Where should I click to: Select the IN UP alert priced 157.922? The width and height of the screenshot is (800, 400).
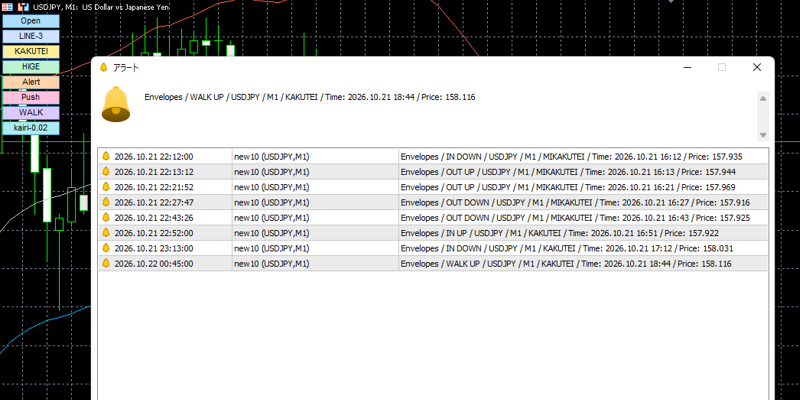(x=560, y=233)
